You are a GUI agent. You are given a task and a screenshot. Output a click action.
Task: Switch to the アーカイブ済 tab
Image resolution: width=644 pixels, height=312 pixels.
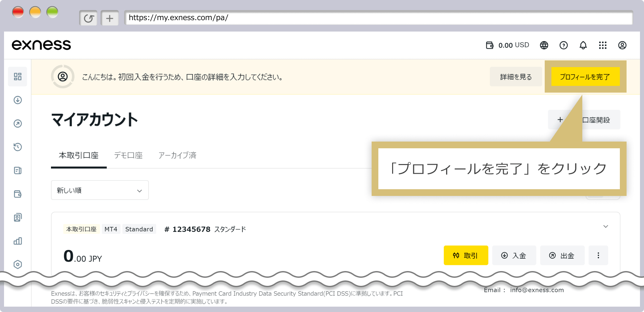click(x=177, y=155)
